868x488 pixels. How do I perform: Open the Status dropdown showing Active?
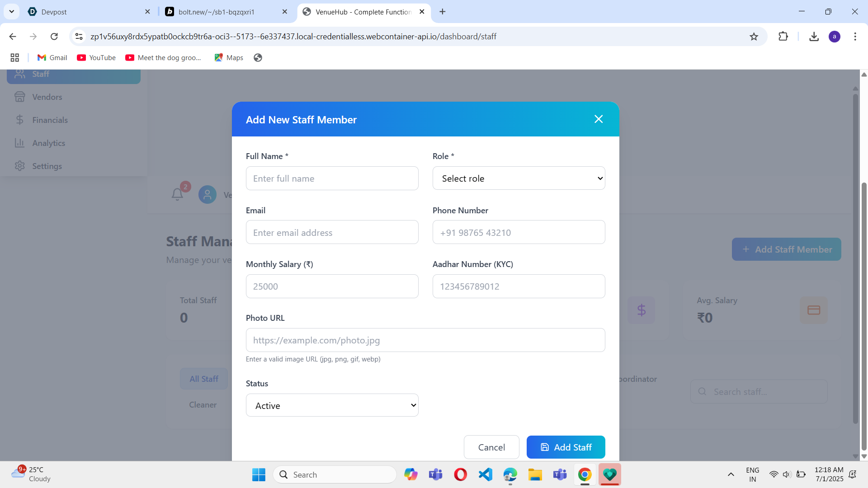pos(332,405)
